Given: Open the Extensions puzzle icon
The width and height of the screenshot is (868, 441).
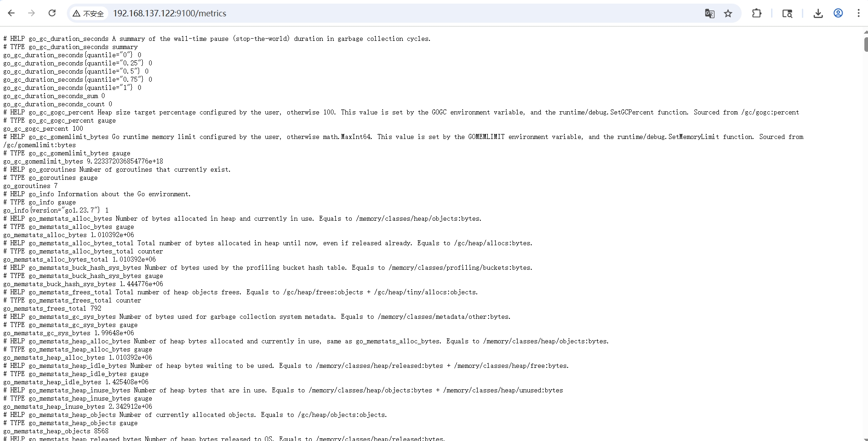Looking at the screenshot, I should 757,13.
